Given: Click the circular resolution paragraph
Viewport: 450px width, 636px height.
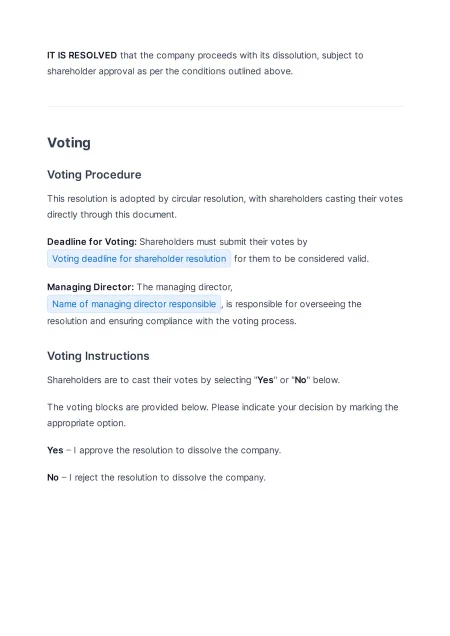Looking at the screenshot, I should pos(225,207).
